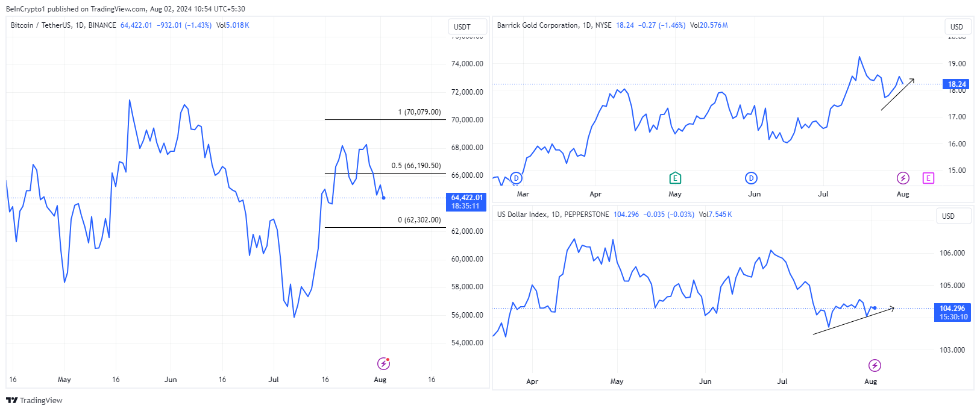The height and width of the screenshot is (411, 980).
Task: Open the green earnings E marker near May
Action: (x=675, y=178)
